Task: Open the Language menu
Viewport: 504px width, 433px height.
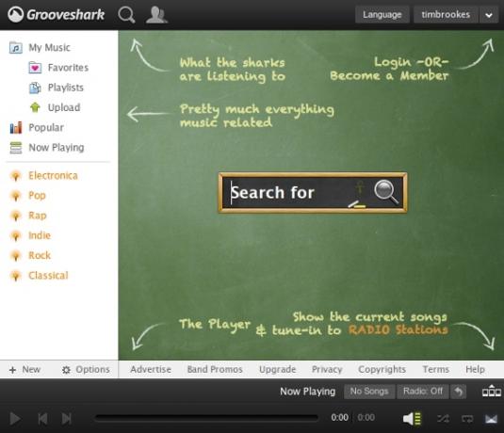Action: 382,15
